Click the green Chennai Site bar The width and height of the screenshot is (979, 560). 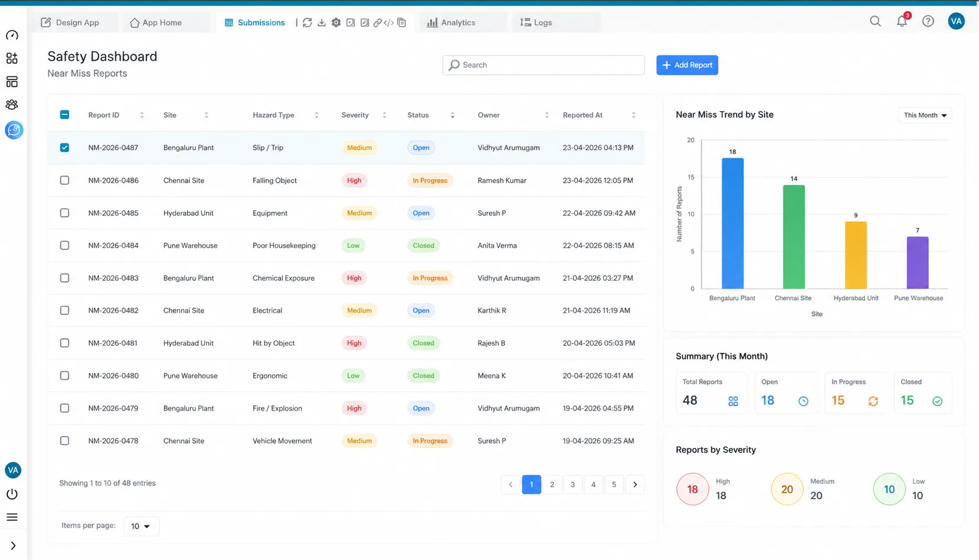(x=794, y=237)
